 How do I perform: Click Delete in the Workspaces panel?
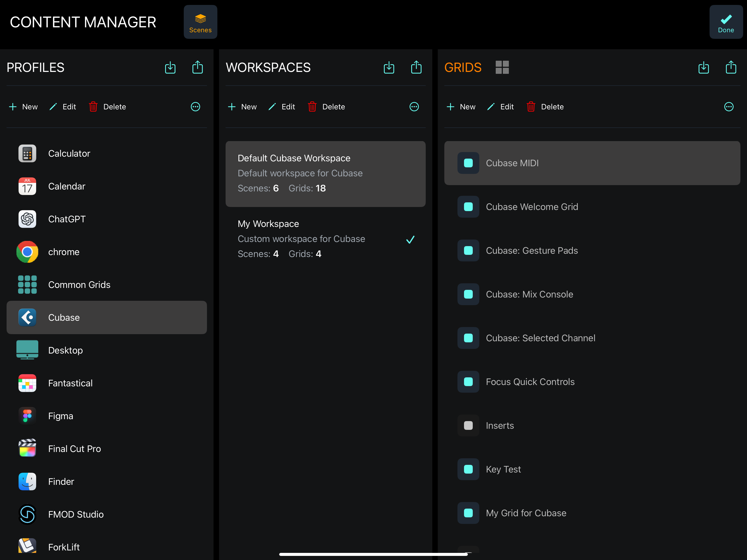[x=326, y=107]
